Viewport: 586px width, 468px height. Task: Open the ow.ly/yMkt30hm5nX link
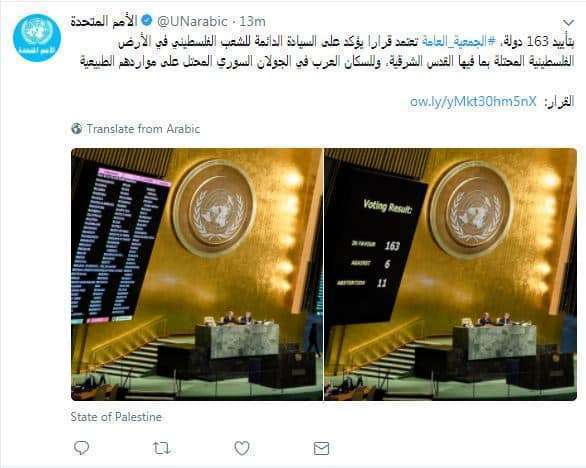[x=473, y=101]
